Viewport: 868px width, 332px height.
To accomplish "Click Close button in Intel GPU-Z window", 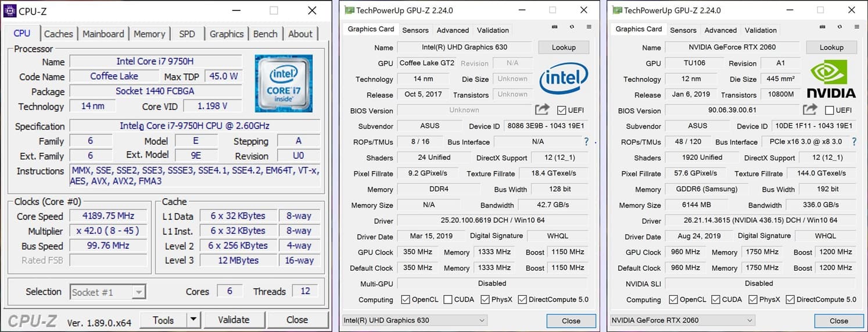I will (571, 320).
